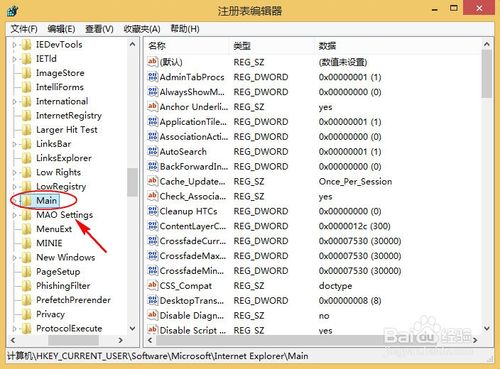Click the ImageStore folder icon
The image size is (500, 369).
[x=27, y=73]
